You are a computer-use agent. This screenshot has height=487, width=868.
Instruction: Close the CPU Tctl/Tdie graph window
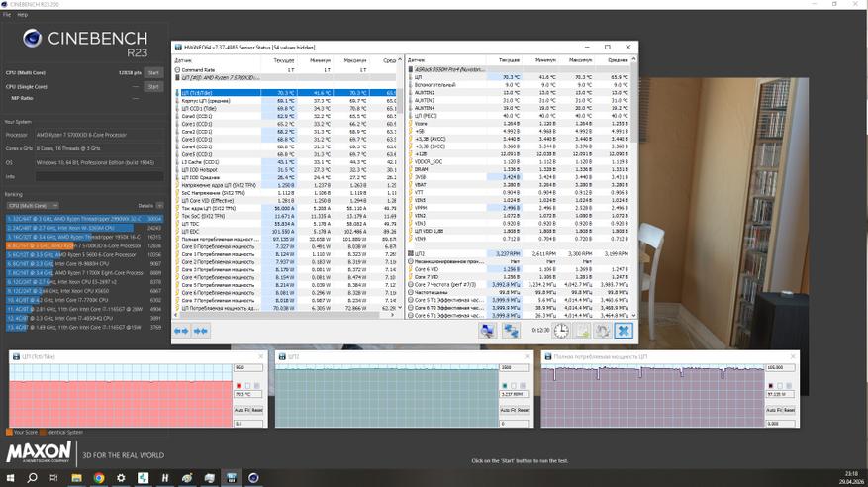[260, 357]
